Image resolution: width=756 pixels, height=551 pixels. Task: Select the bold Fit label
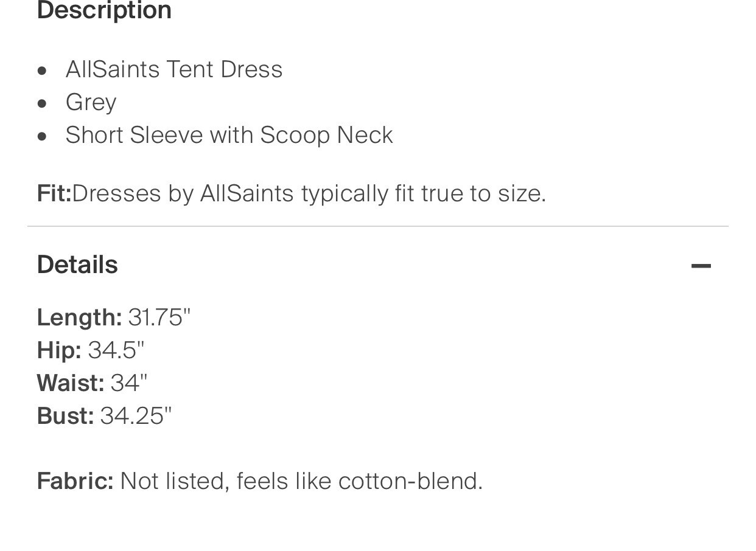pyautogui.click(x=54, y=193)
